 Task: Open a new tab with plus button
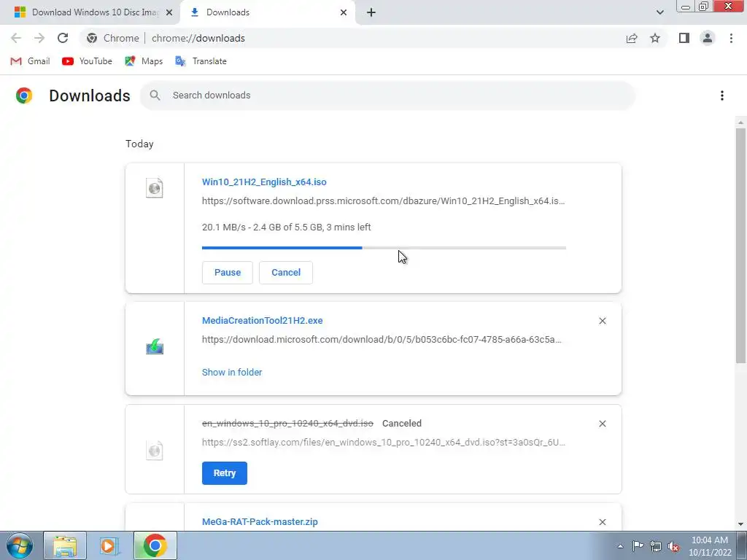[x=371, y=13]
